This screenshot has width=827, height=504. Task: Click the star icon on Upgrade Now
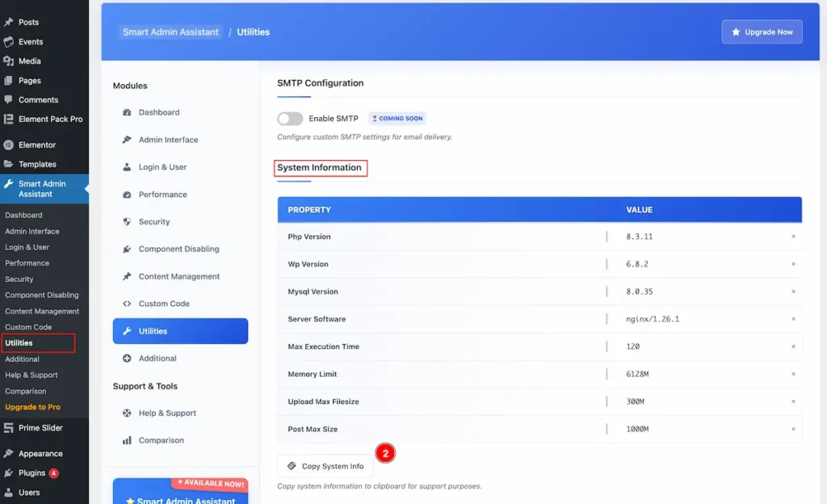tap(736, 32)
